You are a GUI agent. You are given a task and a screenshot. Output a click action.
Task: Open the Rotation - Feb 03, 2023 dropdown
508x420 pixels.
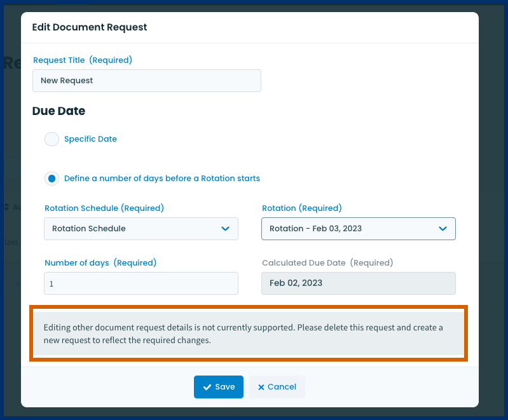pyautogui.click(x=359, y=229)
